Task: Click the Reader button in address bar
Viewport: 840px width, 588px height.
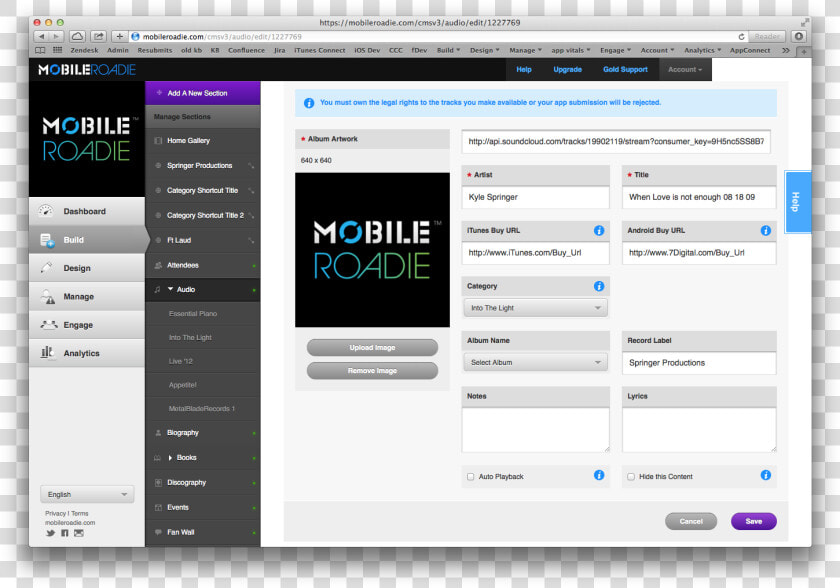Action: [x=767, y=36]
